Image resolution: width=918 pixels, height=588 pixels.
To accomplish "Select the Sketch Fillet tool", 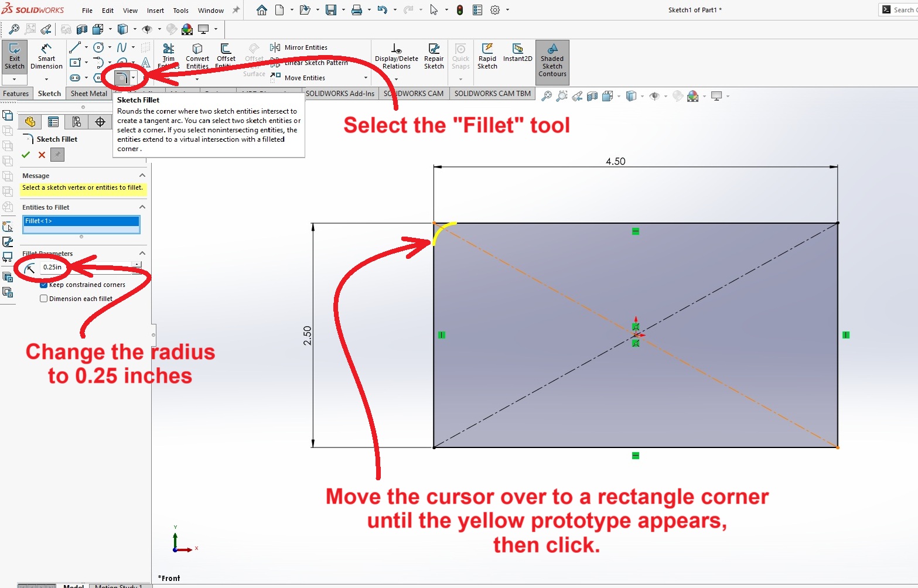I will [x=122, y=78].
